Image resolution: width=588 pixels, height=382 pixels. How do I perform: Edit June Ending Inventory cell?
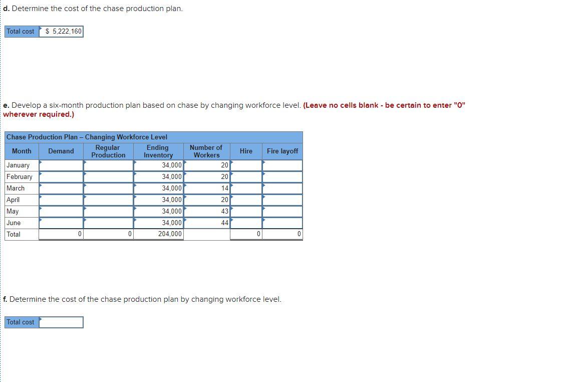158,223
